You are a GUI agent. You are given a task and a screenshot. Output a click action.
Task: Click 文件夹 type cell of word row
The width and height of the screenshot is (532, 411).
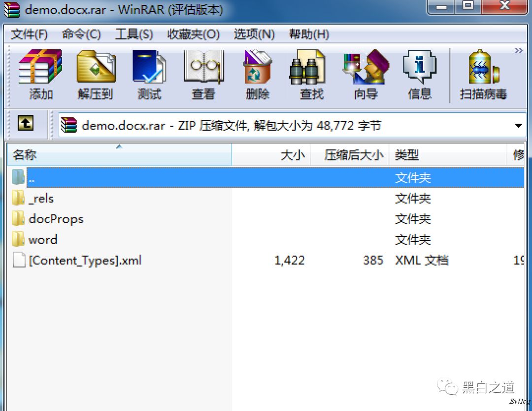[x=413, y=240]
